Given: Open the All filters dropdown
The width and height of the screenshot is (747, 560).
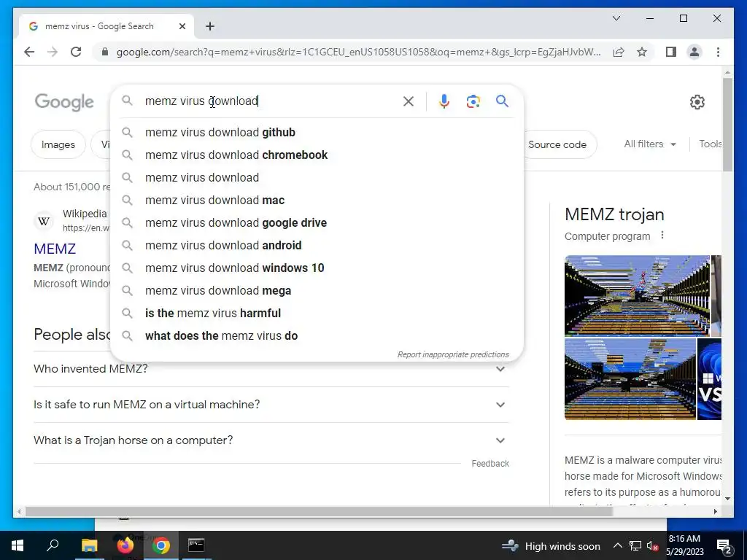Looking at the screenshot, I should tap(650, 144).
